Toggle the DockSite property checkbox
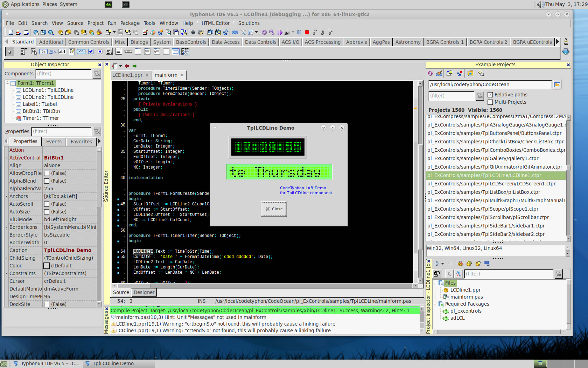This screenshot has height=368, width=588. [47, 304]
